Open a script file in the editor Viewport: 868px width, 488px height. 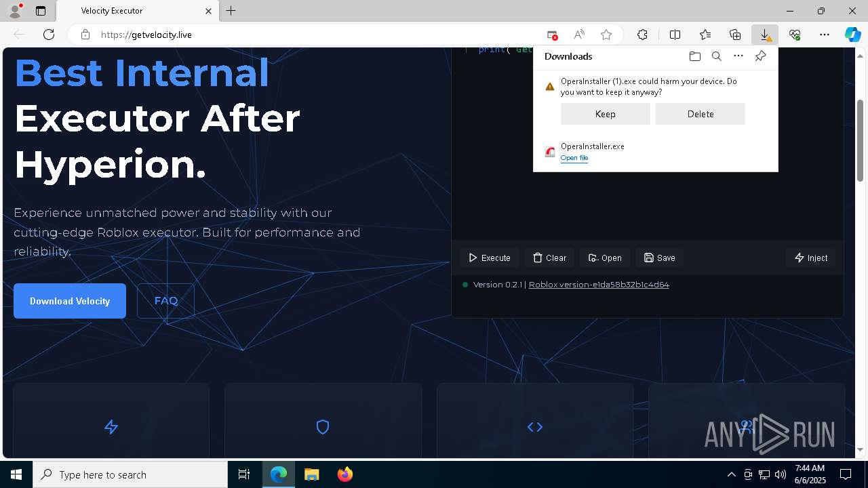tap(605, 258)
